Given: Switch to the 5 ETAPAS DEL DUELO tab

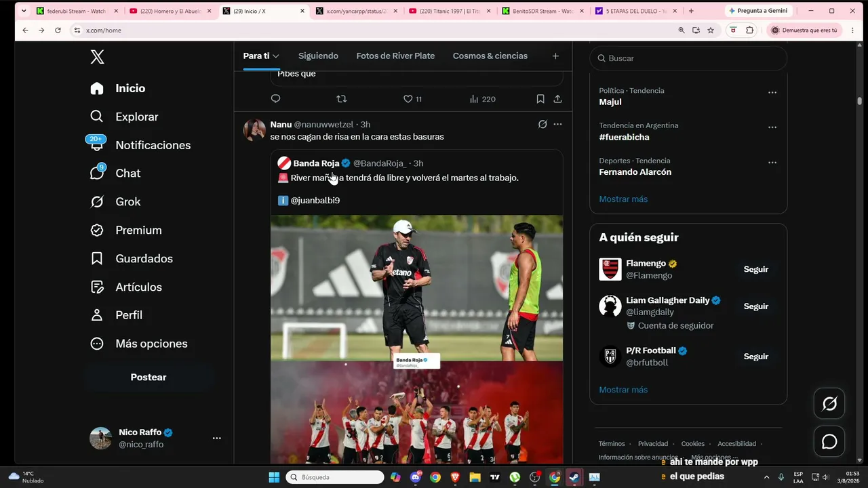Looking at the screenshot, I should [x=636, y=11].
